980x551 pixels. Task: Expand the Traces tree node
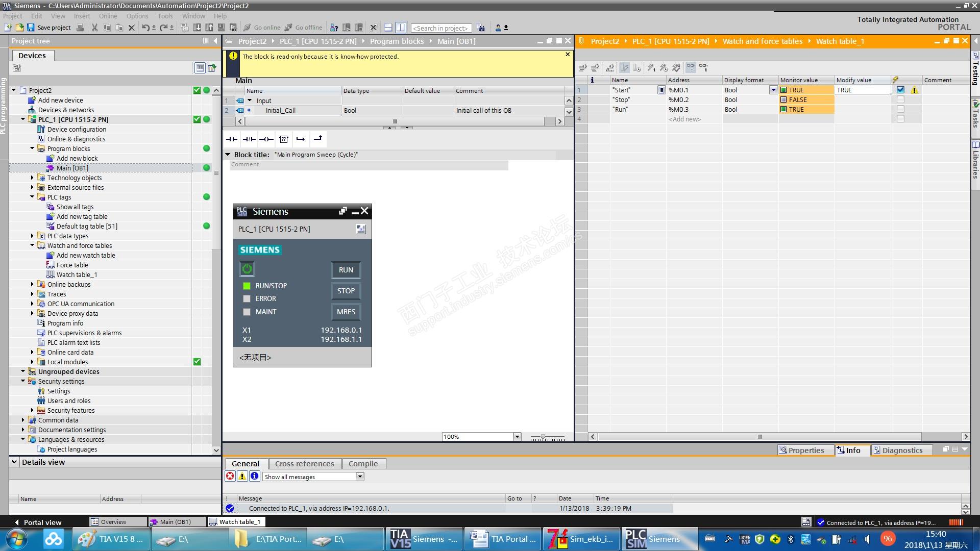click(x=32, y=294)
